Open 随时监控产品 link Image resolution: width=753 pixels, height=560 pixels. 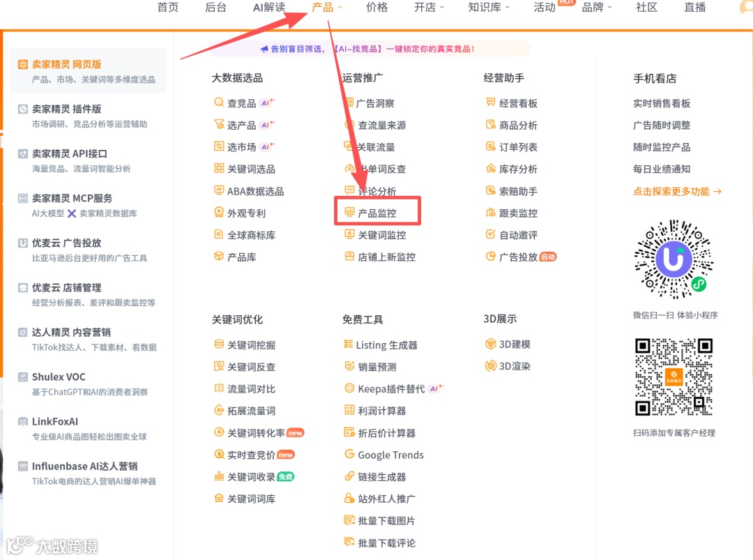tap(661, 147)
